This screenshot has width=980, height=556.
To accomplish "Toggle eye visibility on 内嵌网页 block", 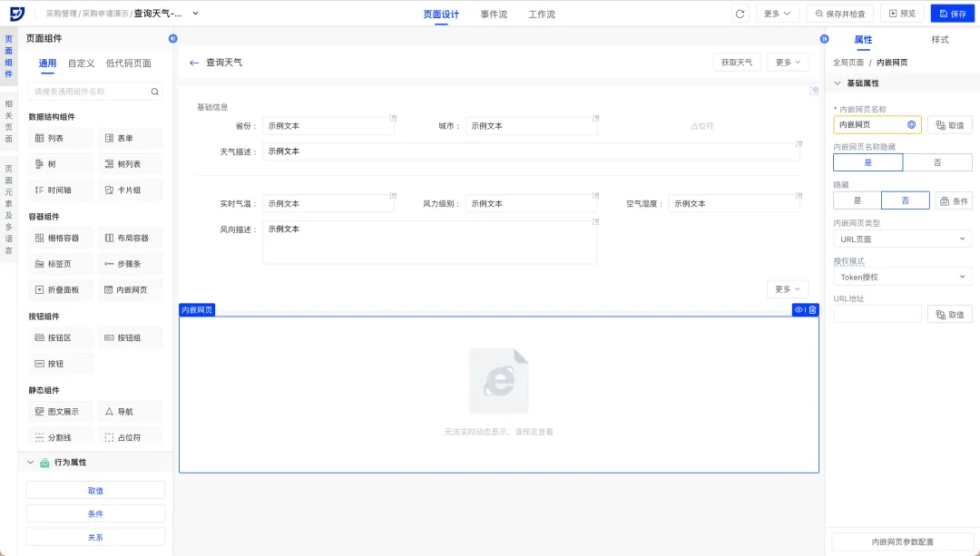I will [799, 310].
